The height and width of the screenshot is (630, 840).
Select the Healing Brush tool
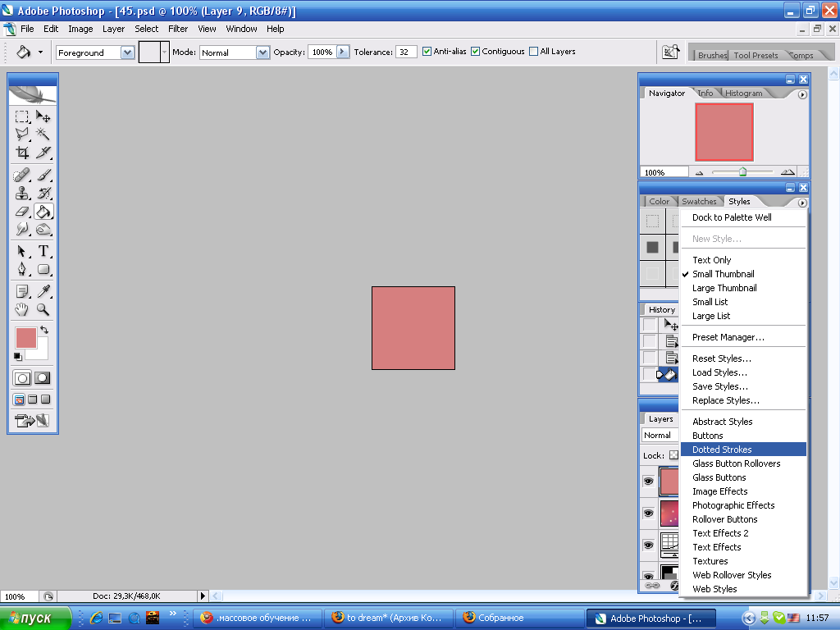(21, 176)
